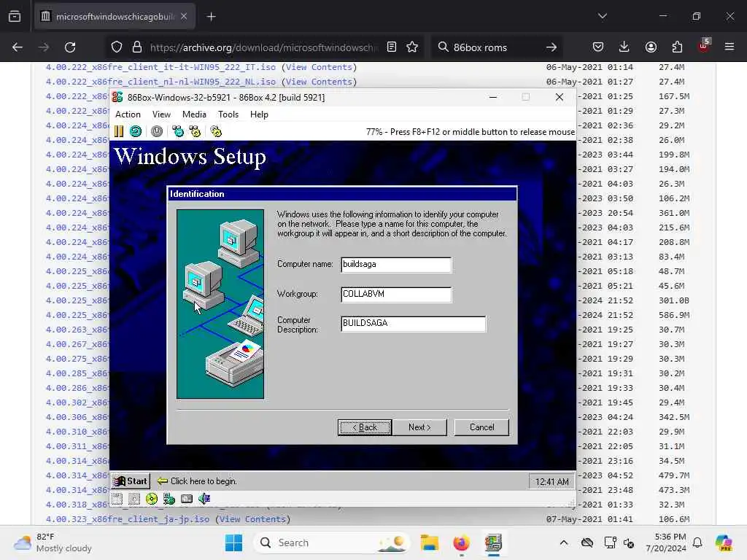Viewport: 747px width, 560px height.
Task: Click the archive.org URL address bar
Action: click(263, 47)
